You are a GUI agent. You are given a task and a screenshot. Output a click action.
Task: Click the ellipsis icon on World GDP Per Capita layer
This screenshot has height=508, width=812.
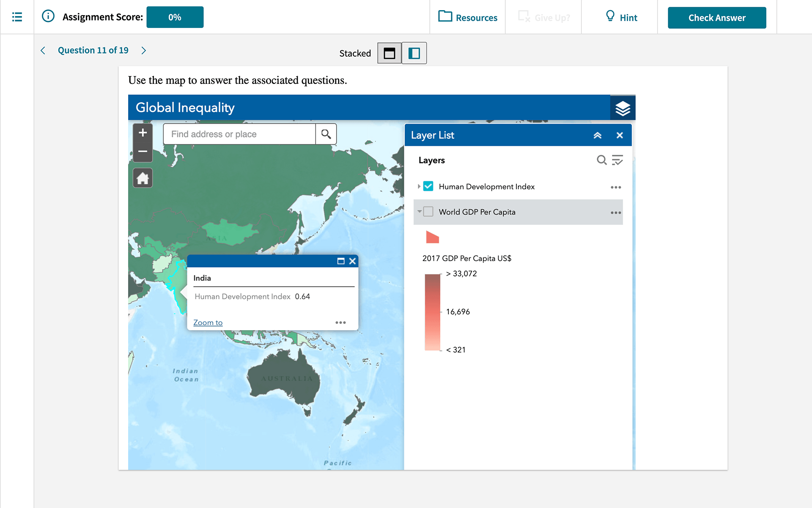click(x=616, y=213)
